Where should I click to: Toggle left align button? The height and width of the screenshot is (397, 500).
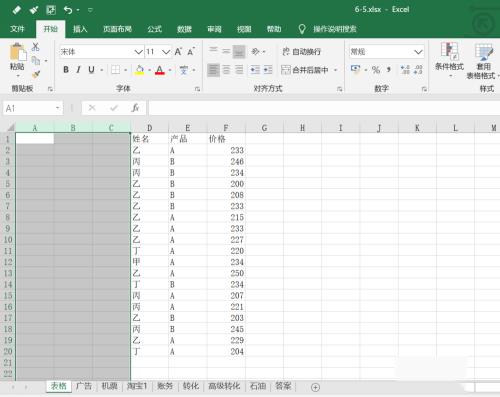(x=213, y=70)
